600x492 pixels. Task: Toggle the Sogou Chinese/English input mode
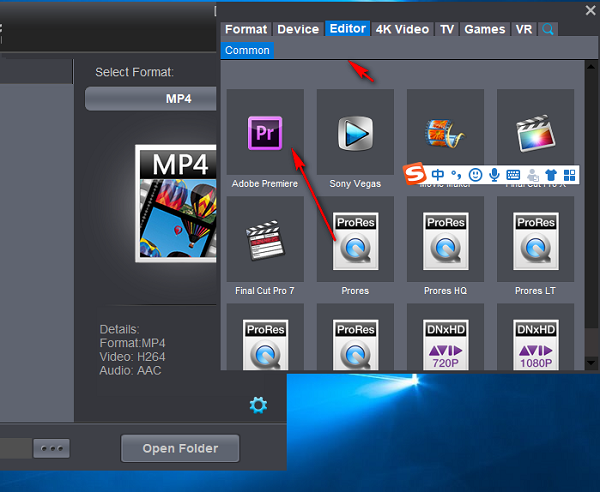[437, 175]
